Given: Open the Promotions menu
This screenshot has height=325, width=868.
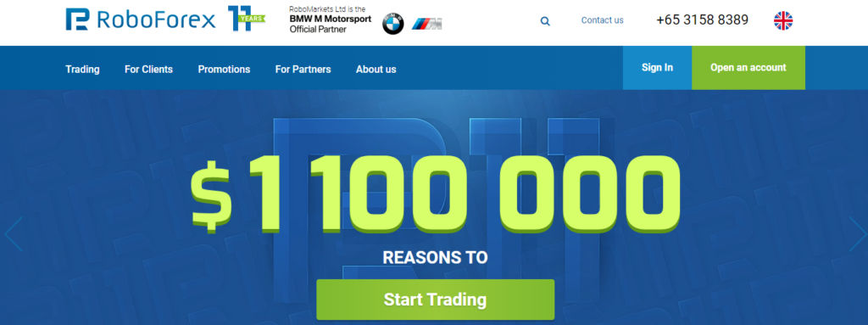Looking at the screenshot, I should tap(224, 70).
